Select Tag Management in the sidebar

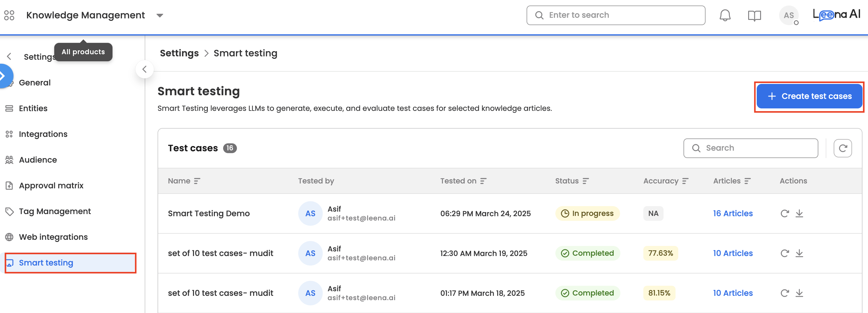click(x=55, y=211)
